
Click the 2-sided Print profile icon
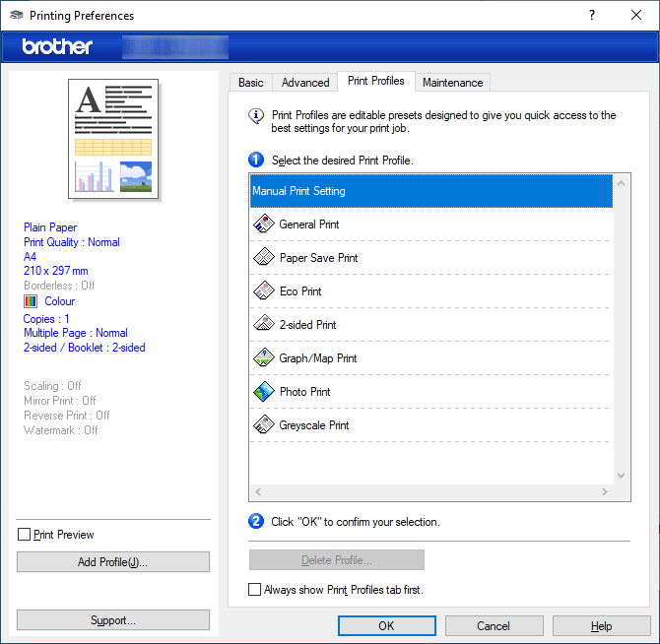263,325
